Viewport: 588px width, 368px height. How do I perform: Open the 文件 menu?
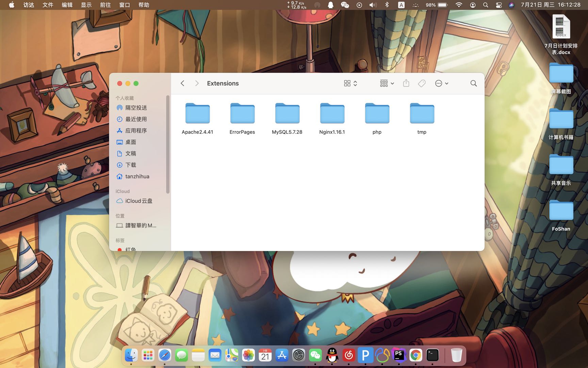[x=48, y=5]
